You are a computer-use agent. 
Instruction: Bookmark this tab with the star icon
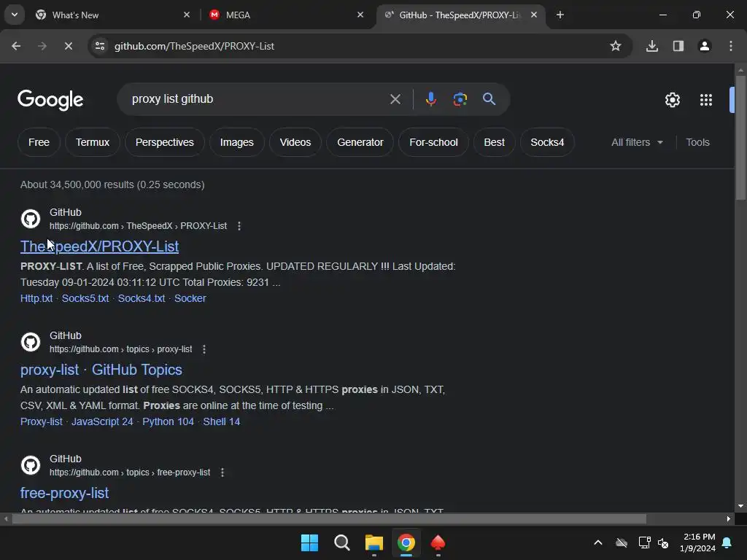[616, 46]
